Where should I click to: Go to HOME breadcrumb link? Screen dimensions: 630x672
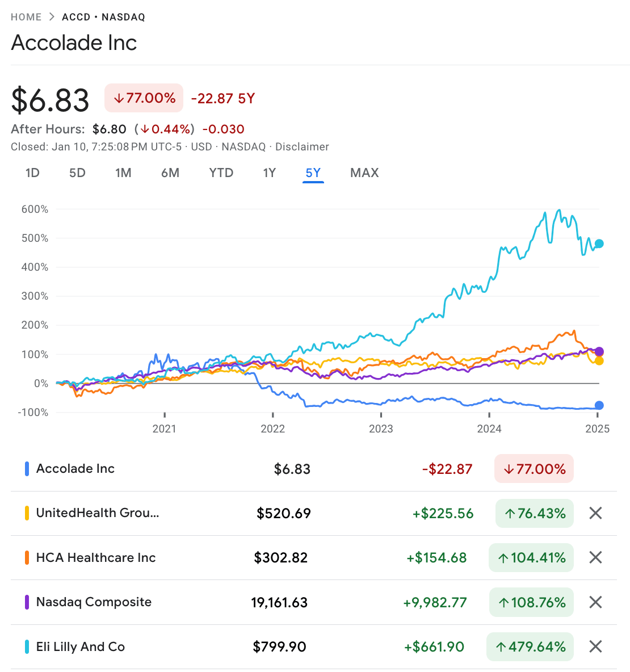click(x=26, y=17)
